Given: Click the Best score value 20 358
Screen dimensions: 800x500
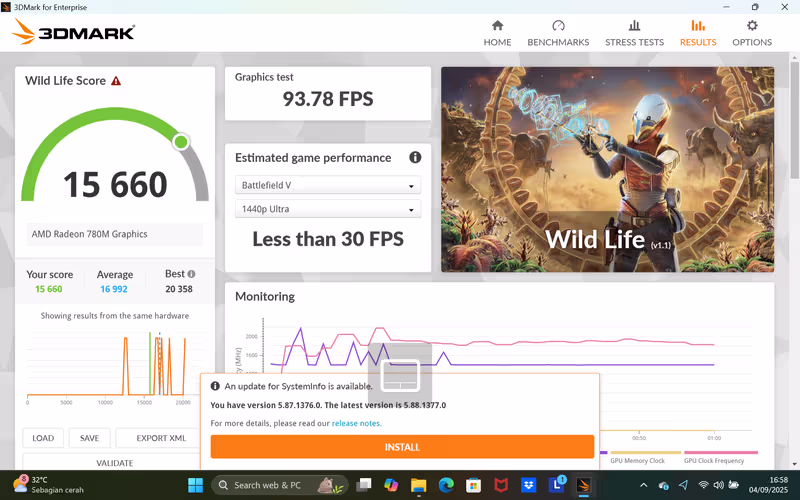Looking at the screenshot, I should click(x=179, y=289).
